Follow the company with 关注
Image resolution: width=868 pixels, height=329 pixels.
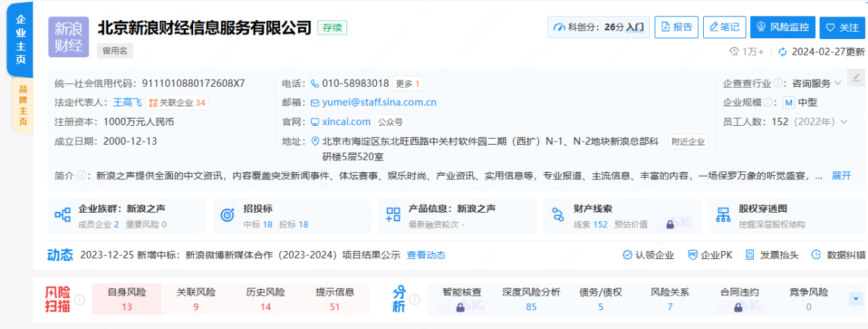point(841,27)
